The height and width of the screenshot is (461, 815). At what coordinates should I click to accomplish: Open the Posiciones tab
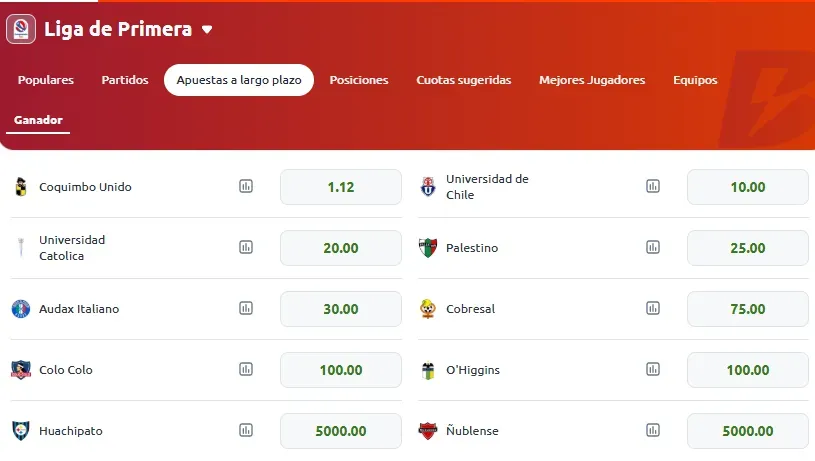click(x=359, y=80)
